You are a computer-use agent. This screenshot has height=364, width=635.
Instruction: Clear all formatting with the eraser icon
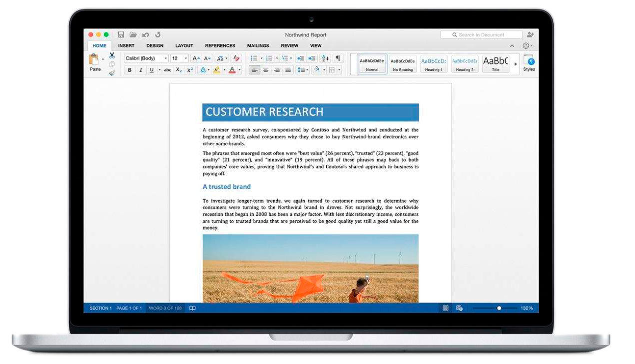[x=237, y=58]
